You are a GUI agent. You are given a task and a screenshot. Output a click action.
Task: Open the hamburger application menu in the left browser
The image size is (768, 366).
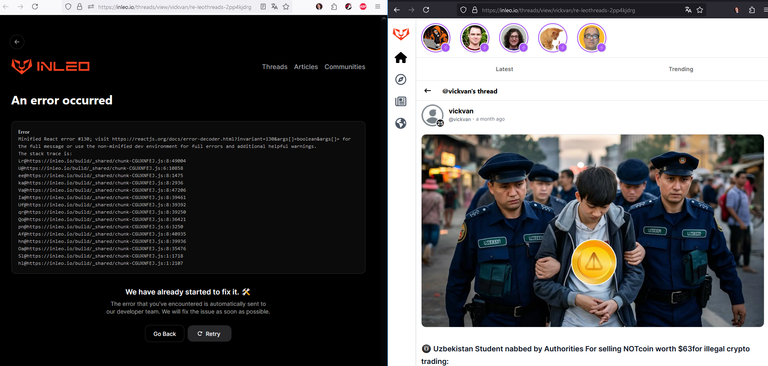tap(378, 7)
